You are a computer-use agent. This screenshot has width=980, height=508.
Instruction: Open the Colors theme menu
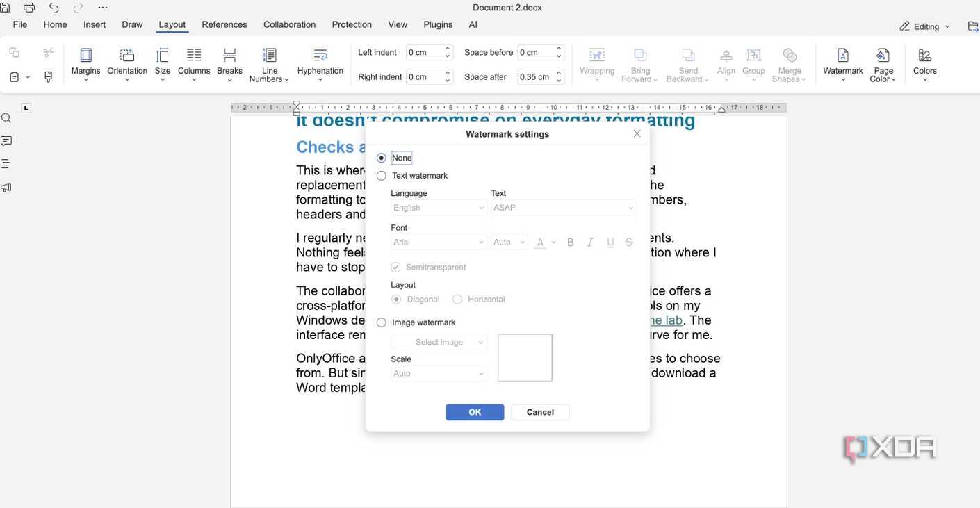tap(925, 65)
